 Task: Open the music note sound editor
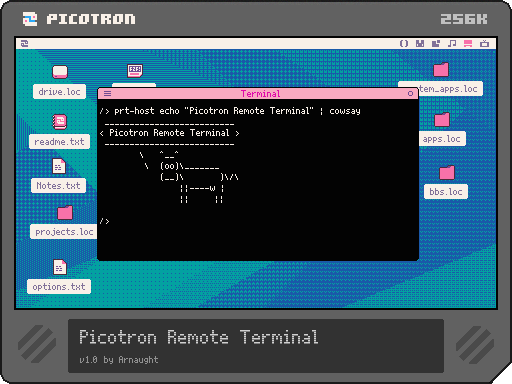point(452,44)
